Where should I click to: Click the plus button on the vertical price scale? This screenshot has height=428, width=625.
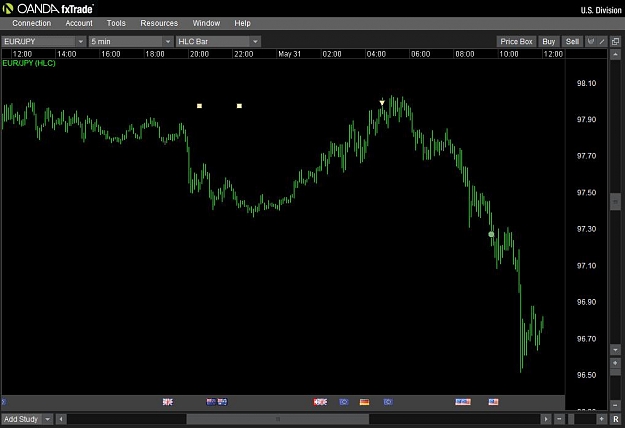(615, 363)
